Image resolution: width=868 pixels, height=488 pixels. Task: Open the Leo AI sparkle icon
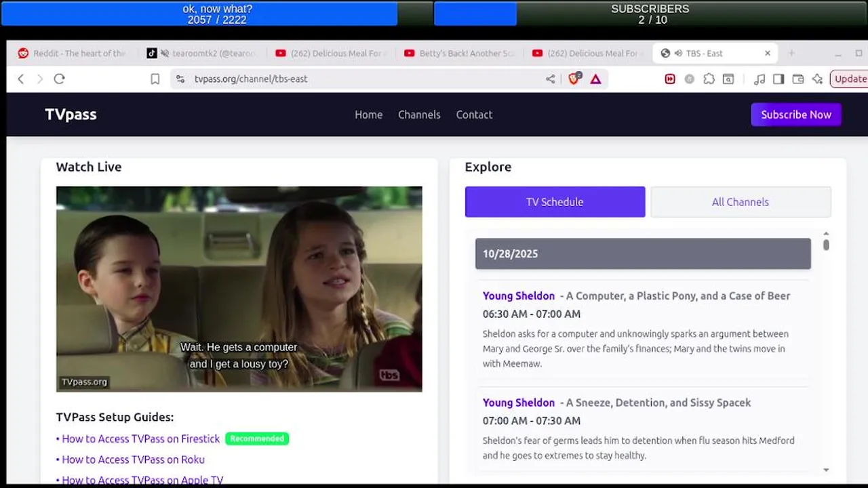pyautogui.click(x=817, y=79)
